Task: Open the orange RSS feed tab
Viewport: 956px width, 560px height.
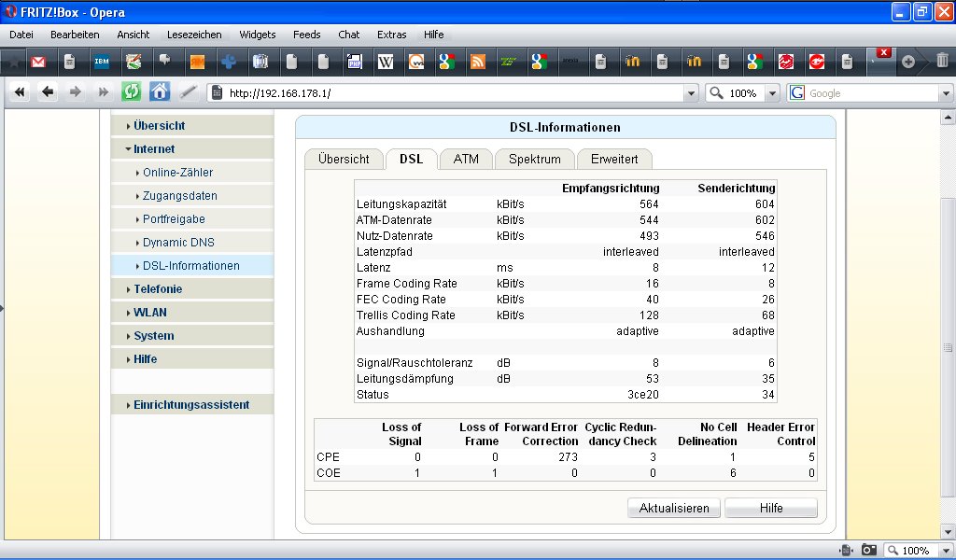Action: pyautogui.click(x=478, y=62)
